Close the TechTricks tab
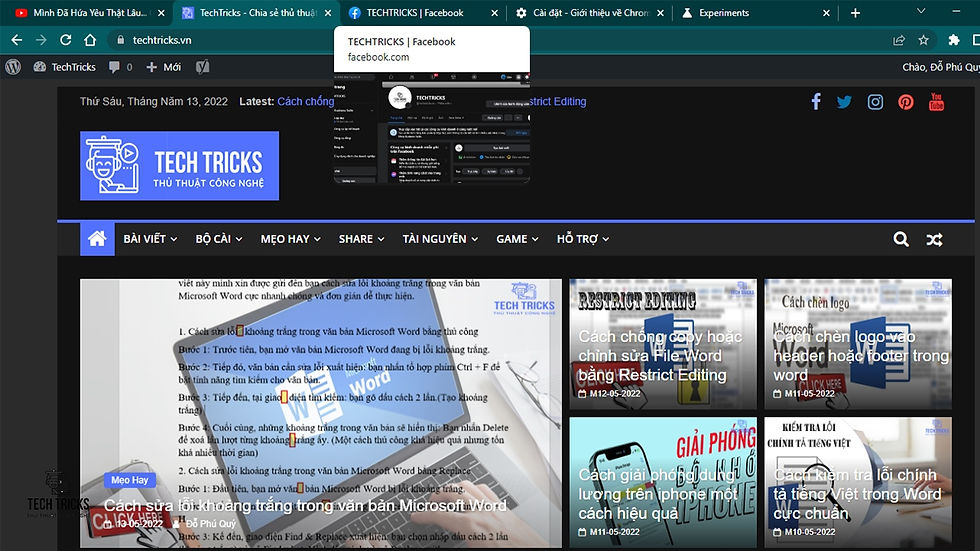The width and height of the screenshot is (980, 551). pyautogui.click(x=328, y=12)
